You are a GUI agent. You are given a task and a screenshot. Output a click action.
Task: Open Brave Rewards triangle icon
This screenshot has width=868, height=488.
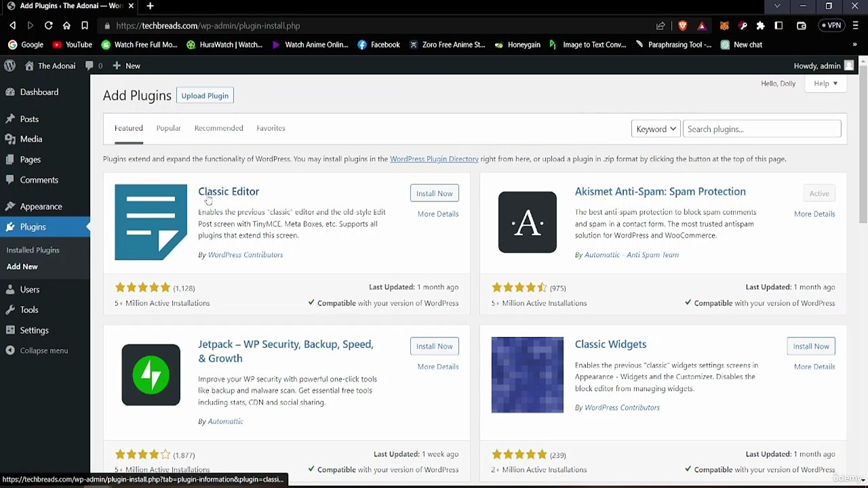702,26
